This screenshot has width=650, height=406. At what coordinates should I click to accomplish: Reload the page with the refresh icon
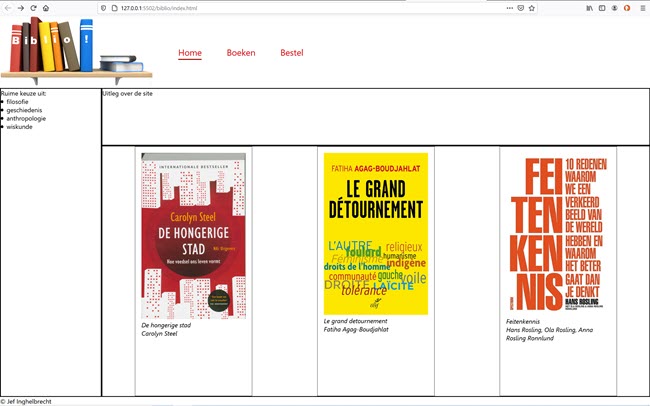click(33, 8)
